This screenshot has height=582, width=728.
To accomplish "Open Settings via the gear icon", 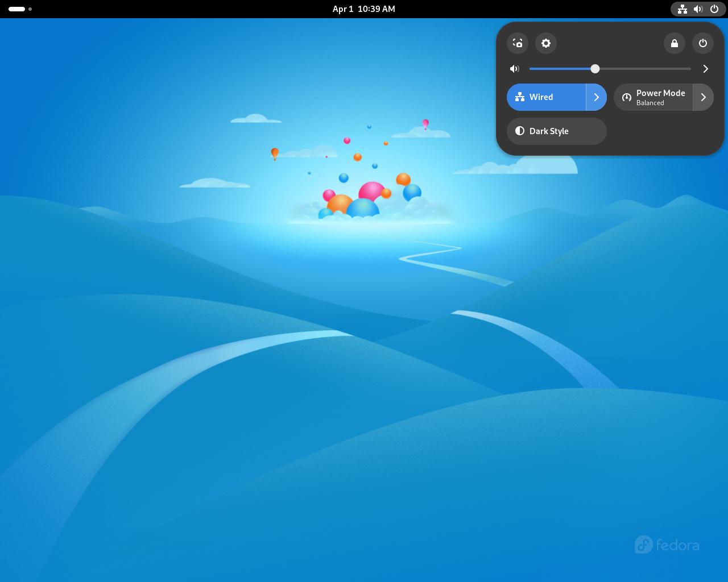I will pos(546,43).
